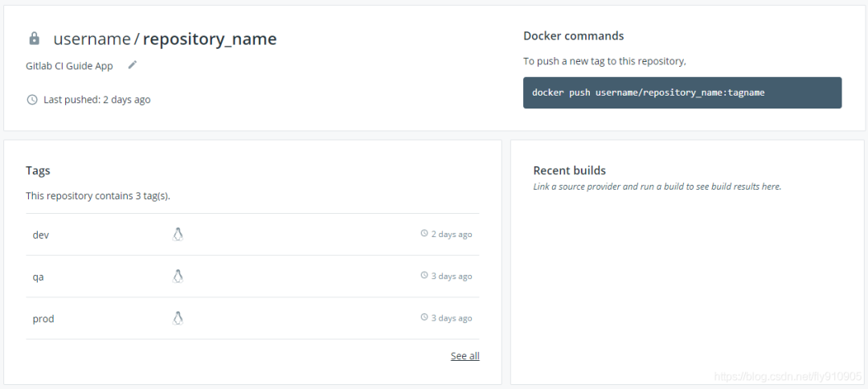This screenshot has height=389, width=868.
Task: Click Linux penguin icon for prod tag
Action: [x=178, y=318]
